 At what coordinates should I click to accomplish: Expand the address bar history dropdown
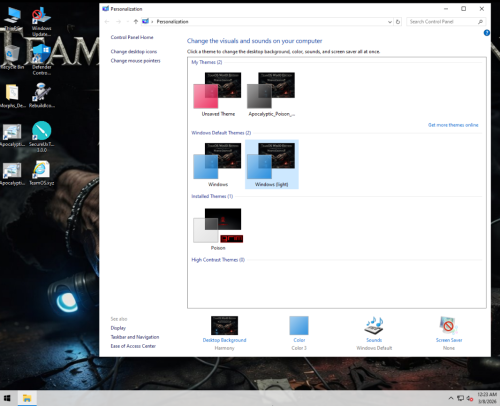tap(390, 22)
